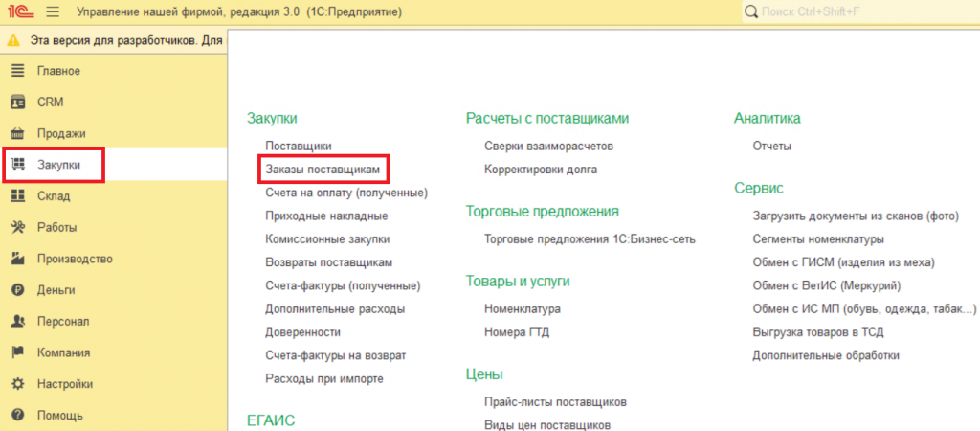This screenshot has width=980, height=431.
Task: Open Дополнительные обработки
Action: tap(826, 355)
